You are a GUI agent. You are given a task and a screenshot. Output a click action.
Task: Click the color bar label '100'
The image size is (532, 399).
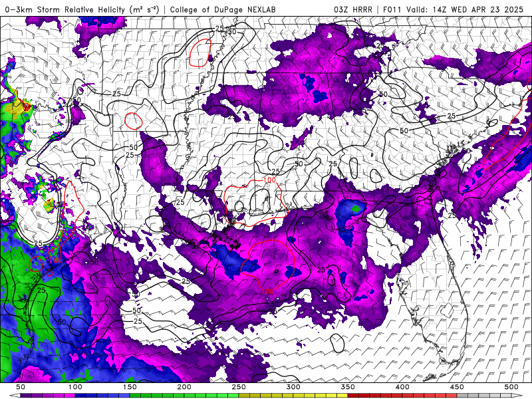point(75,387)
